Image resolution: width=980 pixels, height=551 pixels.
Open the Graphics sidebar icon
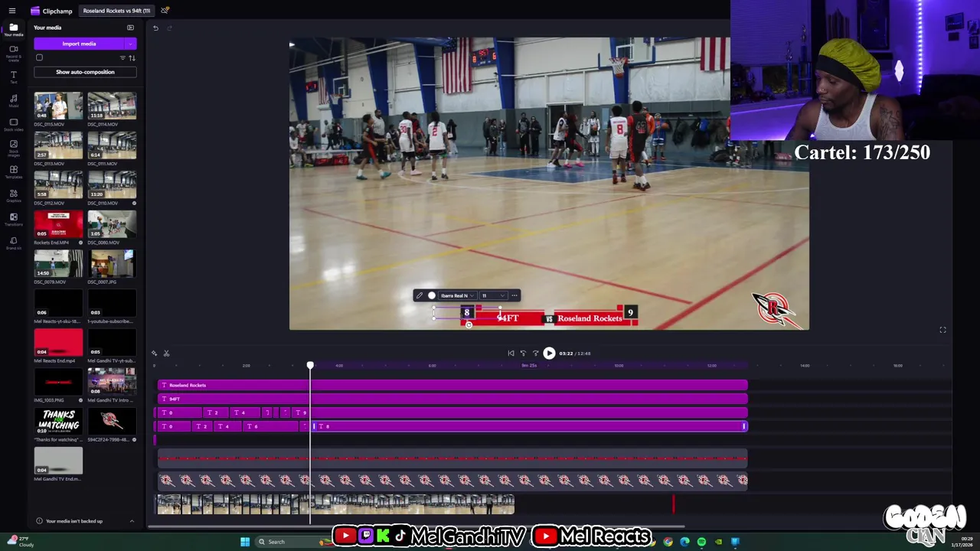click(13, 195)
